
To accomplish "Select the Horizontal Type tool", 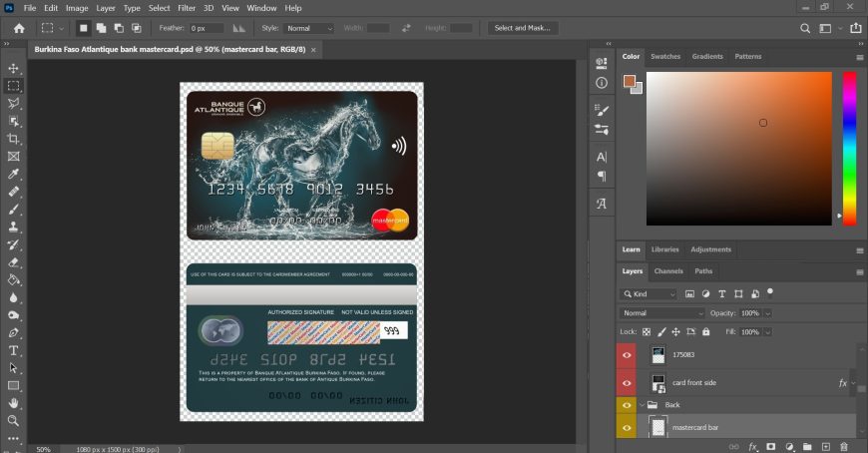I will coord(13,350).
